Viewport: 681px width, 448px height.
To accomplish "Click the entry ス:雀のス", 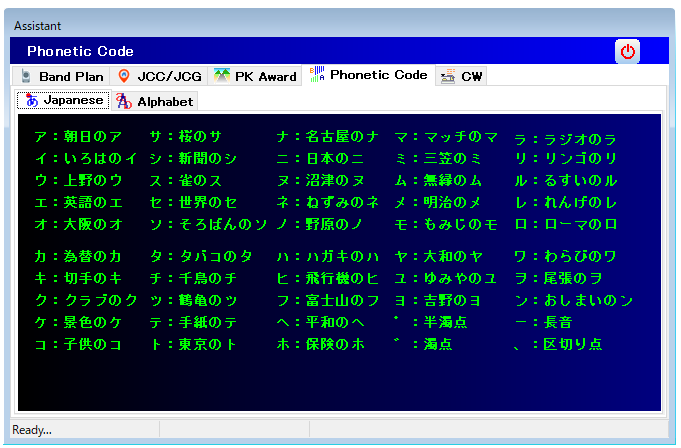I will pyautogui.click(x=185, y=181).
